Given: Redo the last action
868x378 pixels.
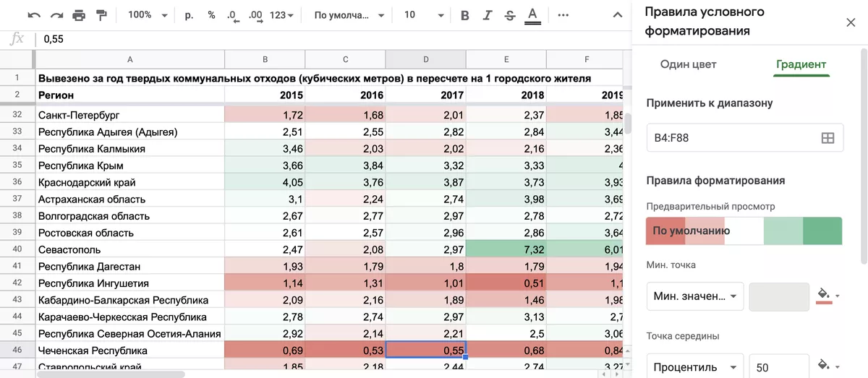Looking at the screenshot, I should (56, 15).
